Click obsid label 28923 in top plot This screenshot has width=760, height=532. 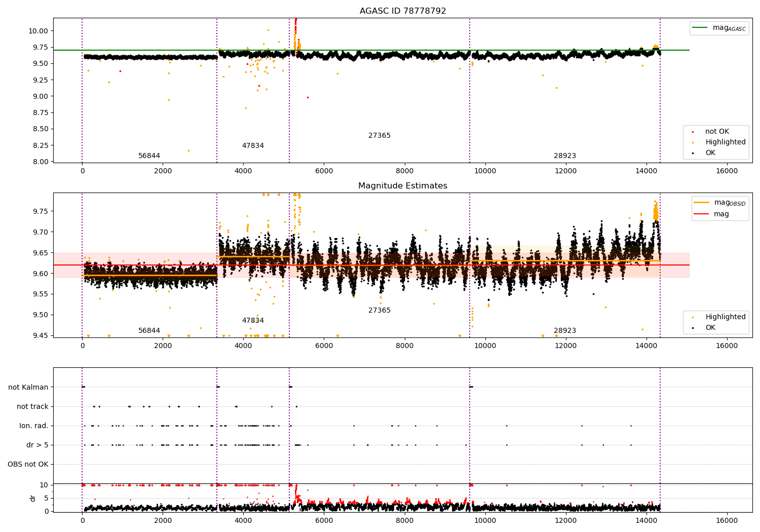click(x=565, y=156)
